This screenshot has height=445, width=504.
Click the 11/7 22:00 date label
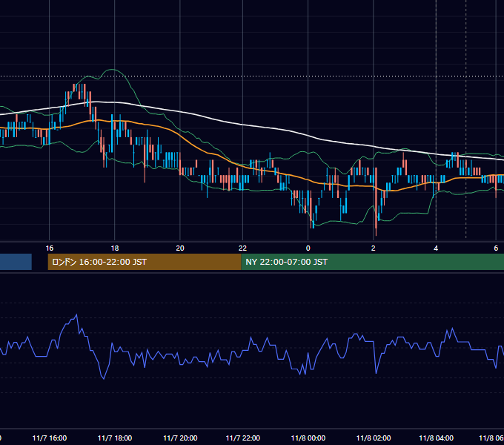[243, 438]
